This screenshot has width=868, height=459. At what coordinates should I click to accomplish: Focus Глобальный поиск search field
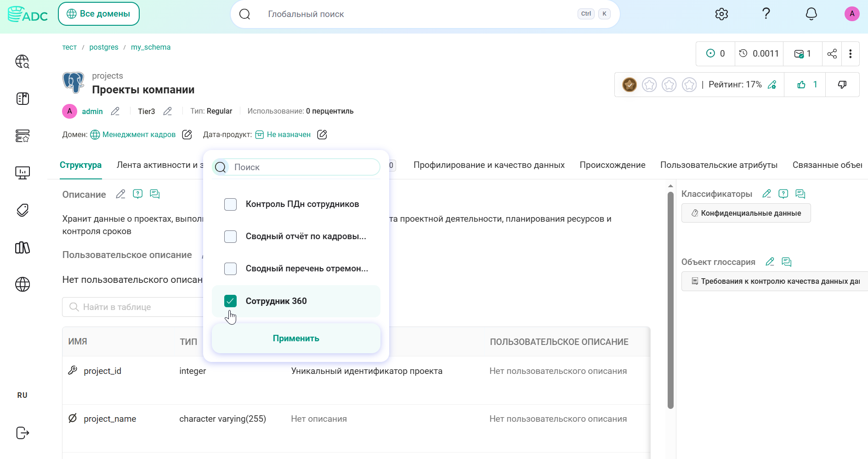point(425,14)
